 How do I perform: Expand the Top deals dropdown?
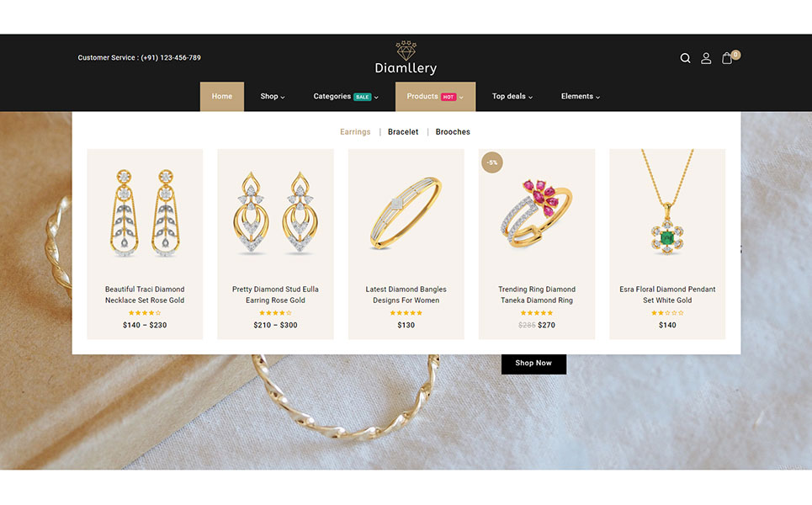(512, 96)
